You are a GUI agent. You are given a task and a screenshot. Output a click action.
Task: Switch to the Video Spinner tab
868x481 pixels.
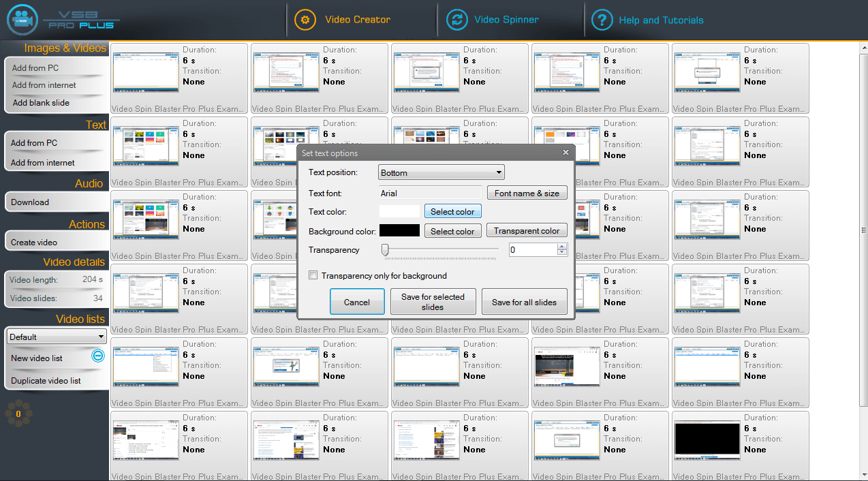[493, 20]
